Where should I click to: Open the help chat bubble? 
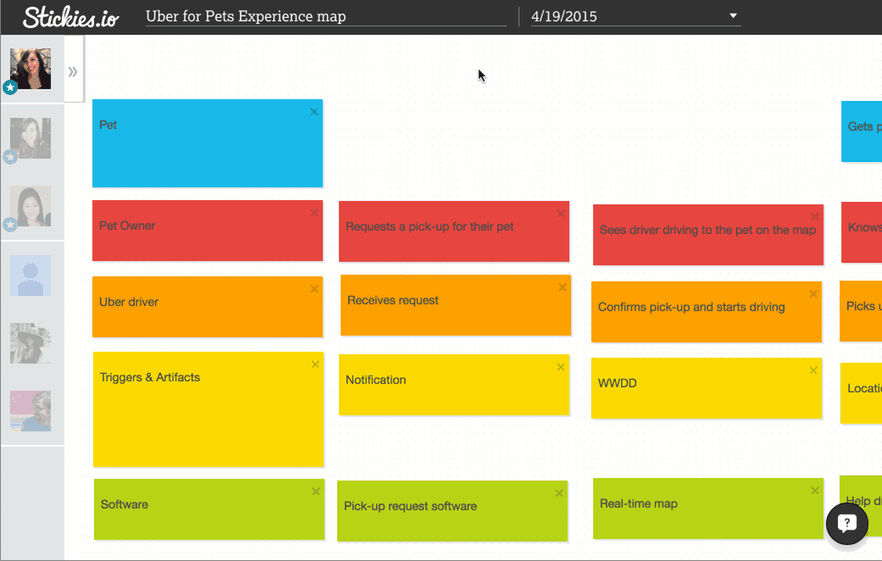click(846, 524)
